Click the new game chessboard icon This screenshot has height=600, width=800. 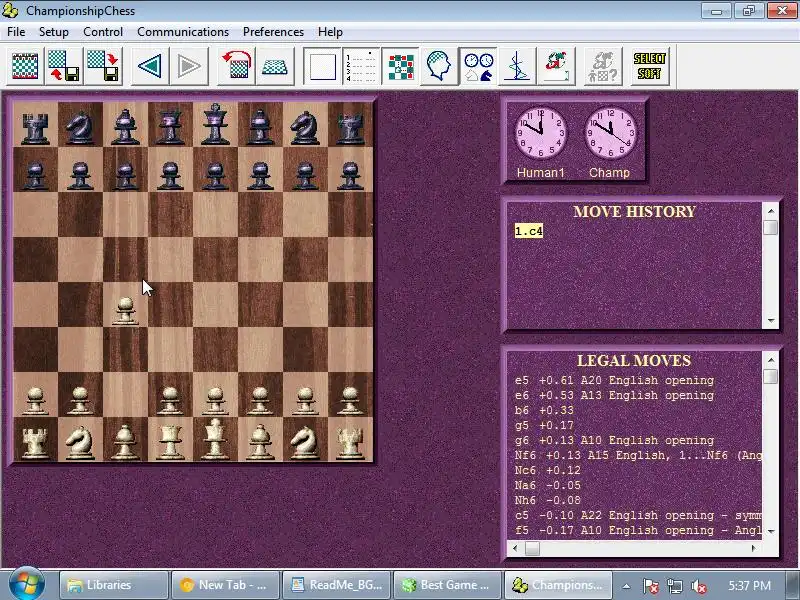24,66
